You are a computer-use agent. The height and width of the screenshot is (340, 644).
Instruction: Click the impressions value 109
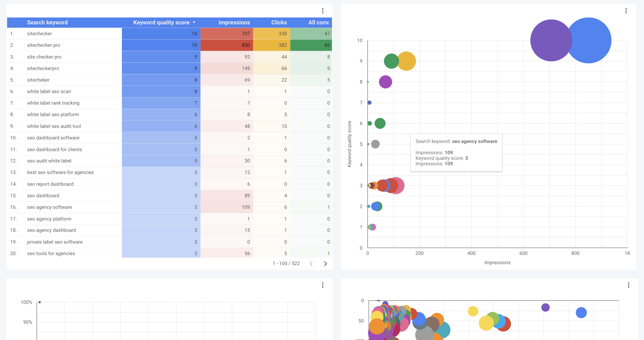pyautogui.click(x=246, y=207)
